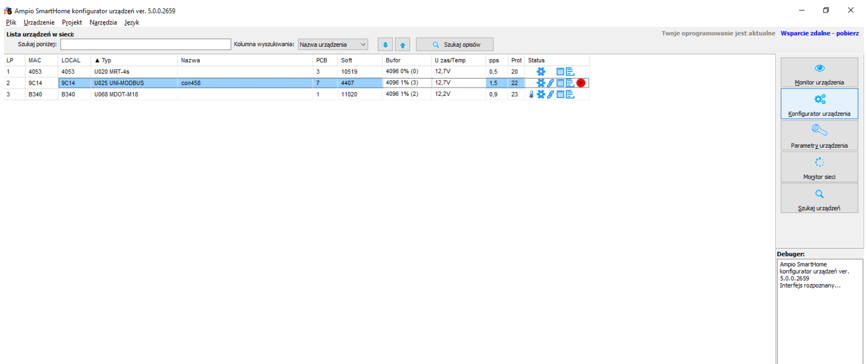Click the Twoje oprogramowanie jest aktualne text
Screen dimensions: 868x364
point(718,33)
